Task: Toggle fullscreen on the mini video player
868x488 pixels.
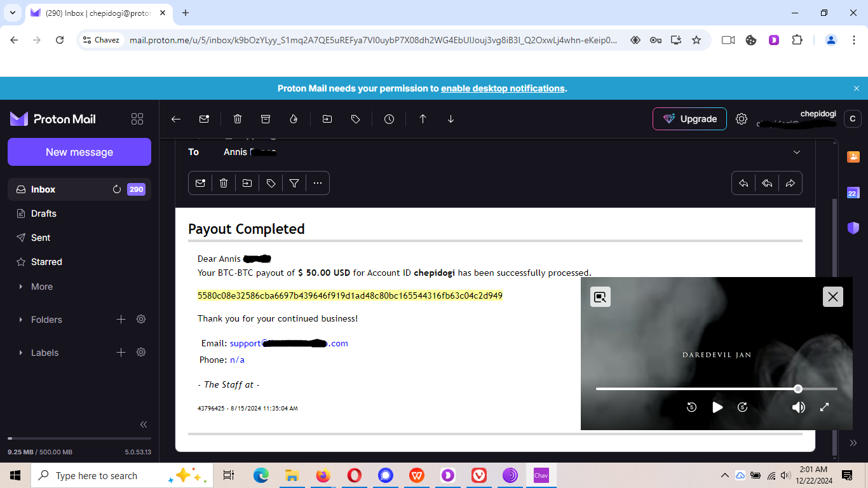Action: click(x=825, y=407)
